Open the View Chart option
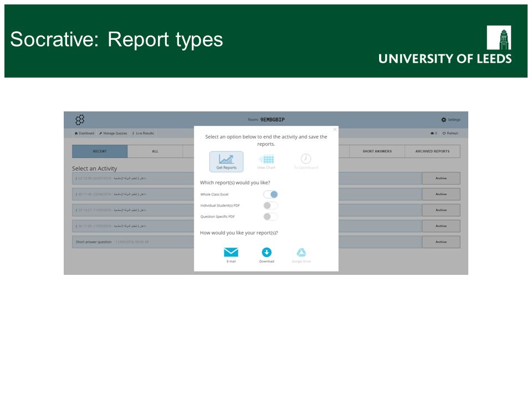 click(x=267, y=161)
